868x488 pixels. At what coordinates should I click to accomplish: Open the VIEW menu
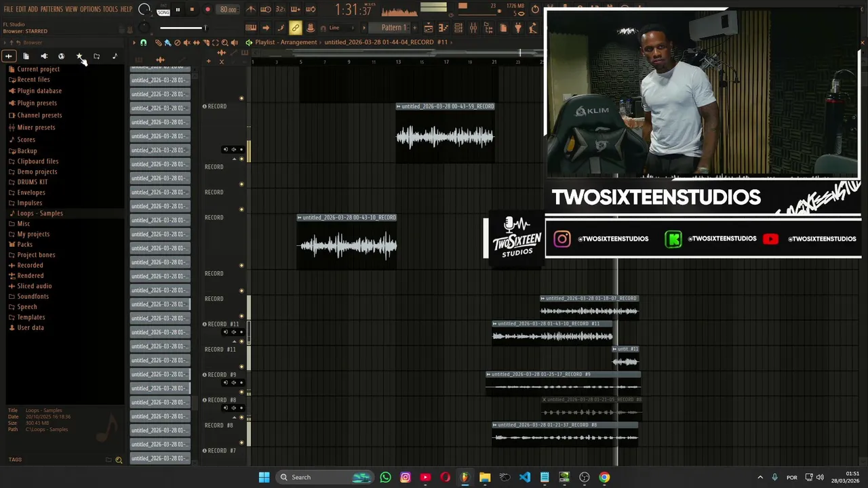click(x=71, y=9)
